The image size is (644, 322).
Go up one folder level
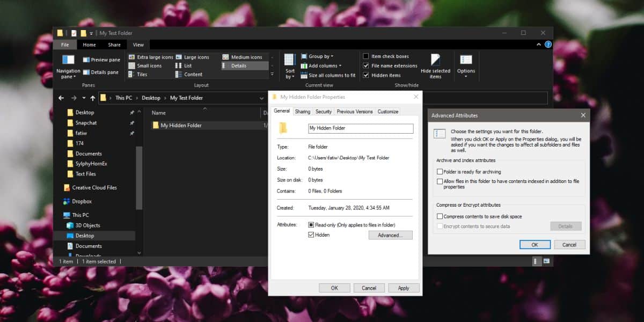[93, 98]
